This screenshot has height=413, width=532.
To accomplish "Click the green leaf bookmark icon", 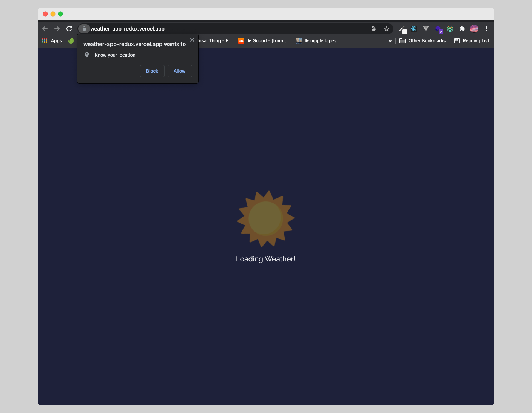I will pos(71,41).
